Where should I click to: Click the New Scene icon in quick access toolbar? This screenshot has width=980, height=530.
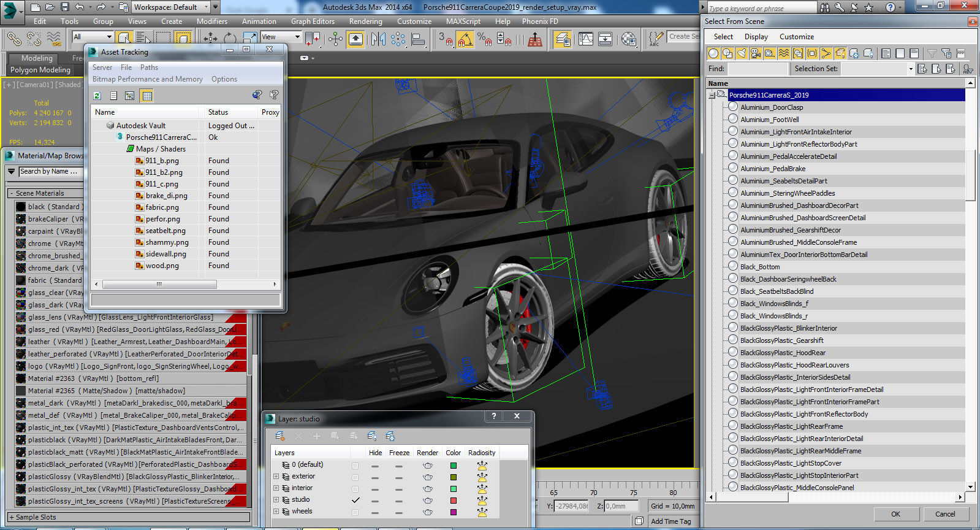(x=35, y=7)
